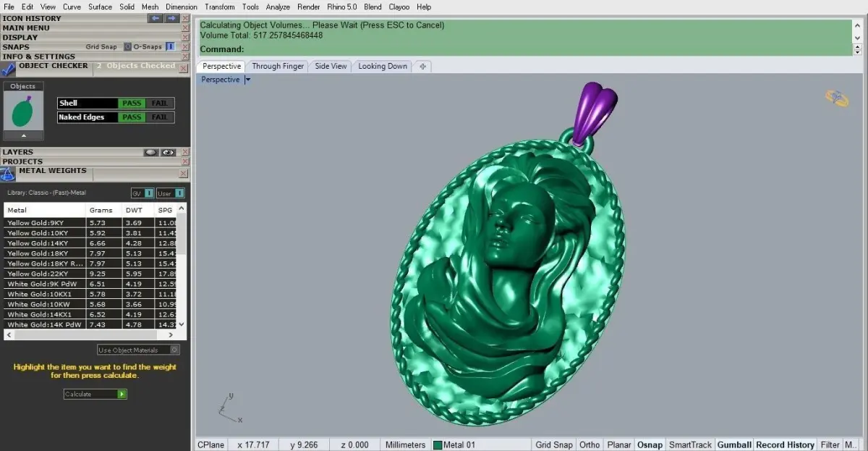Open CPlane coordinate selector in status bar
The image size is (868, 451).
(x=210, y=444)
